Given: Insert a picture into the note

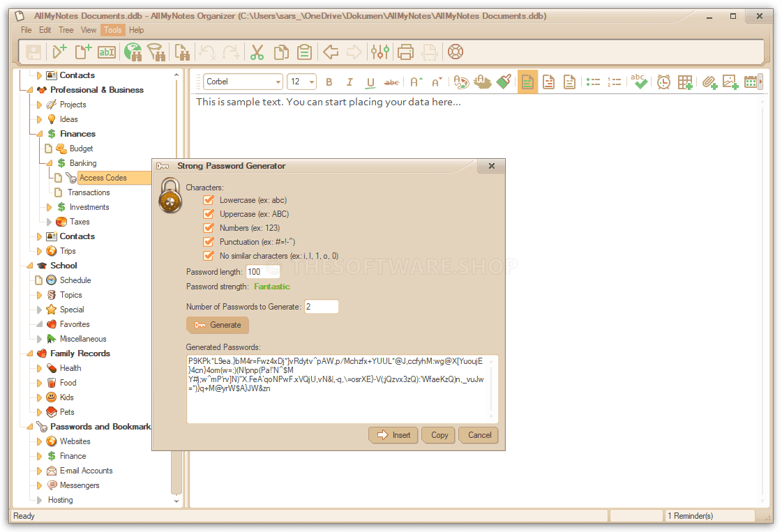Looking at the screenshot, I should (730, 82).
